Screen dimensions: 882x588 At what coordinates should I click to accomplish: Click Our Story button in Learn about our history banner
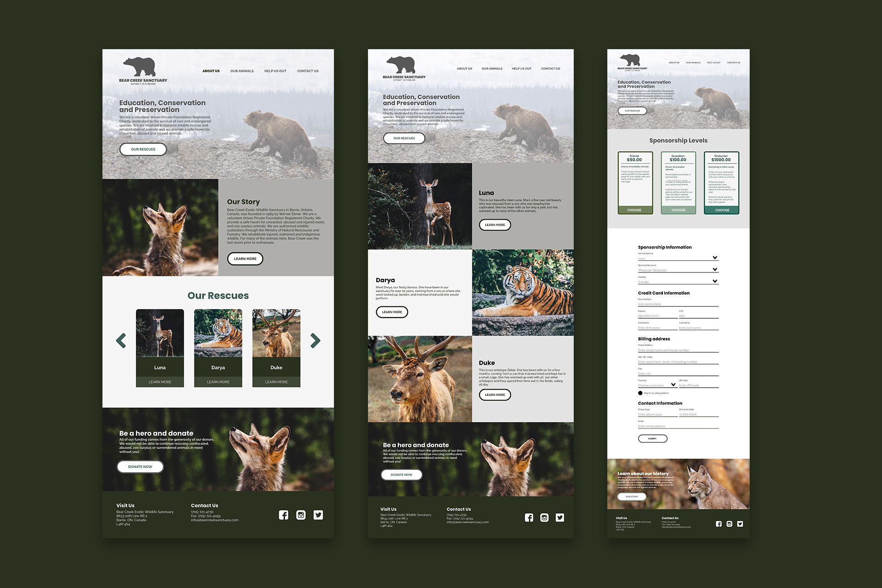pos(632,497)
